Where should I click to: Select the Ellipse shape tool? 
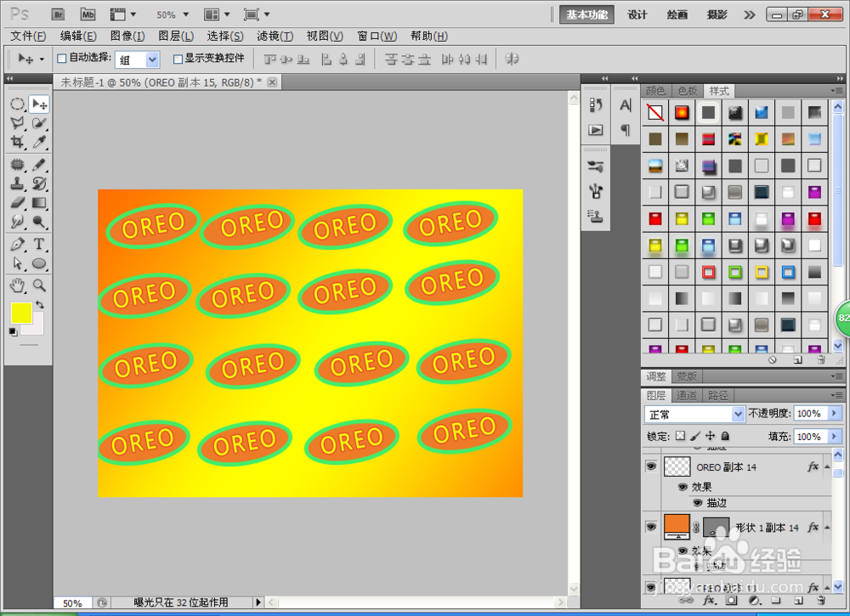(x=39, y=263)
